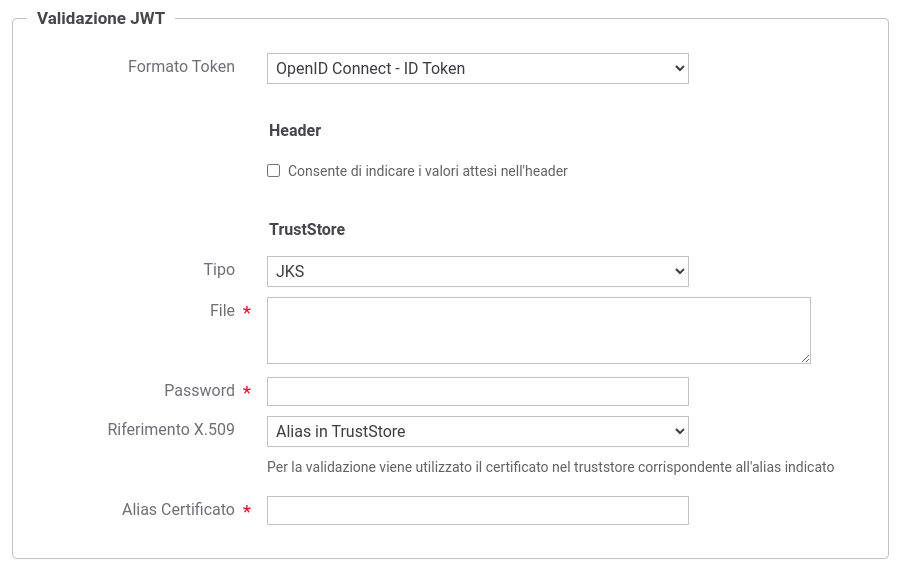Open the Formato Token dropdown

point(478,68)
